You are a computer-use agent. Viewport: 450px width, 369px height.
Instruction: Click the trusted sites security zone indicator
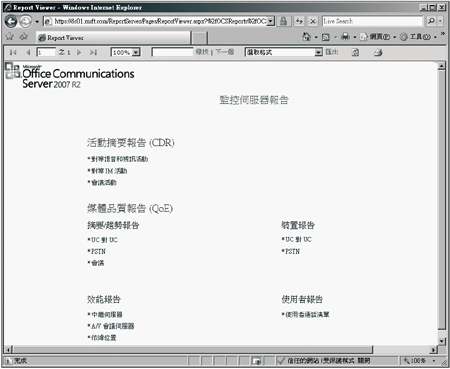click(x=324, y=361)
